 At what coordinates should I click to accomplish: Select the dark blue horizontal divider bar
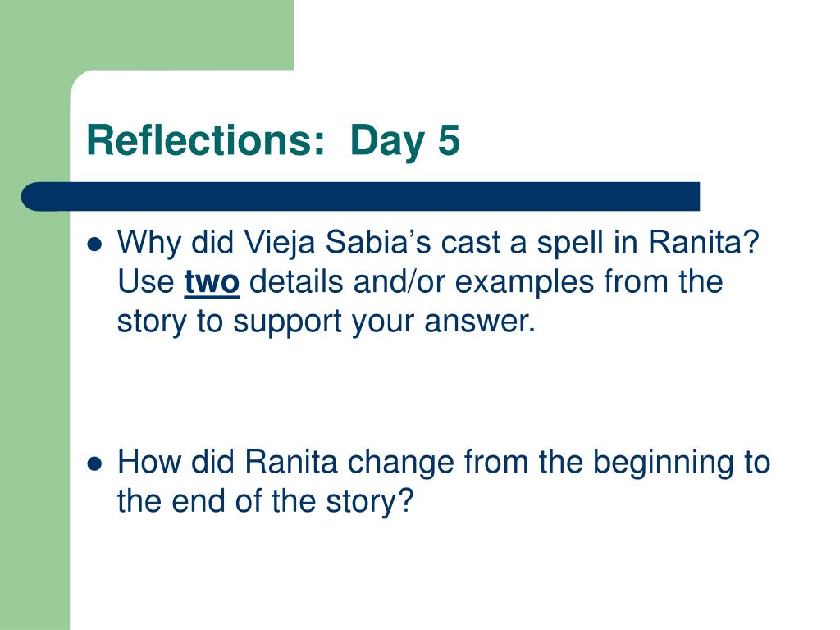360,197
